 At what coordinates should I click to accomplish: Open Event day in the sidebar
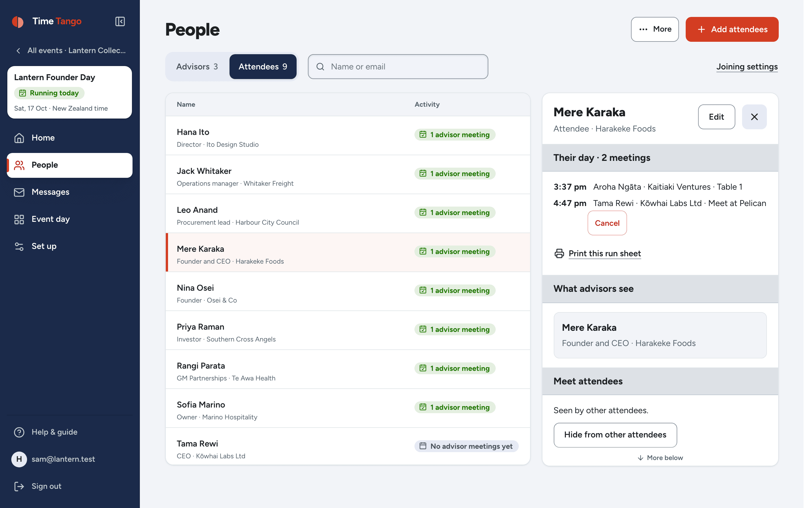click(69, 219)
